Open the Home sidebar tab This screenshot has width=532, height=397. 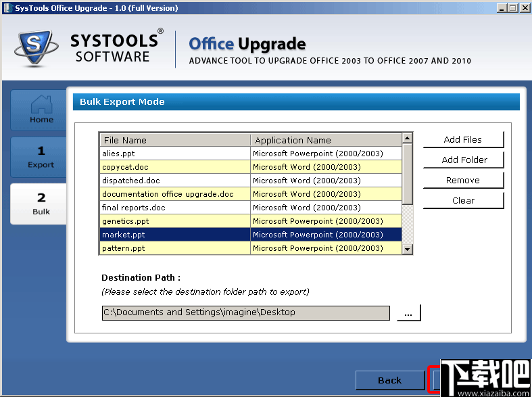pyautogui.click(x=39, y=110)
